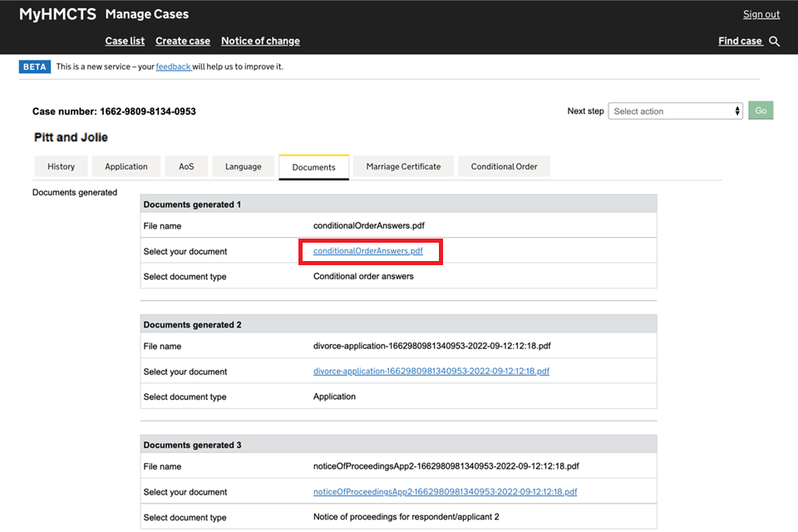Viewport: 798px width, 532px height.
Task: Open the noticeOfProceedingsApp2 PDF link
Action: (445, 492)
